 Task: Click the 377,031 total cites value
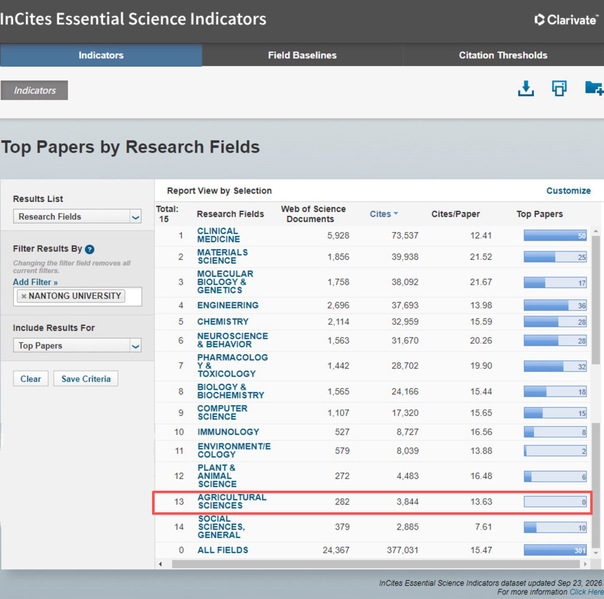coord(403,550)
